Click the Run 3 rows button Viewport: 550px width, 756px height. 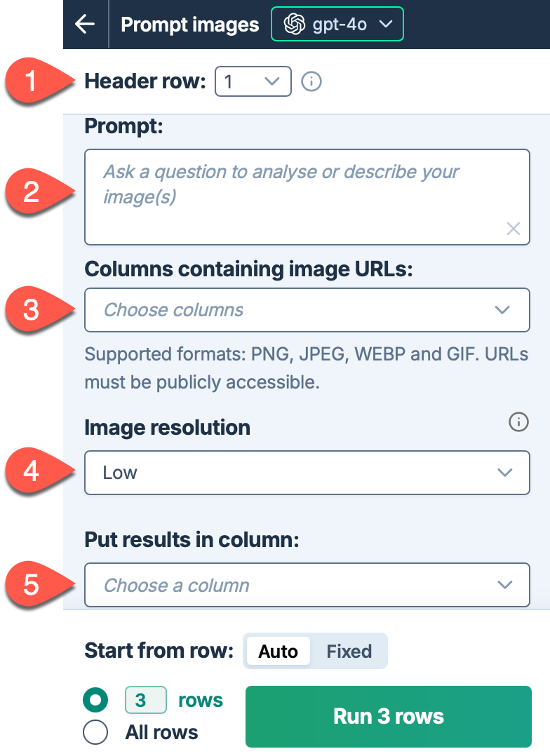click(387, 716)
